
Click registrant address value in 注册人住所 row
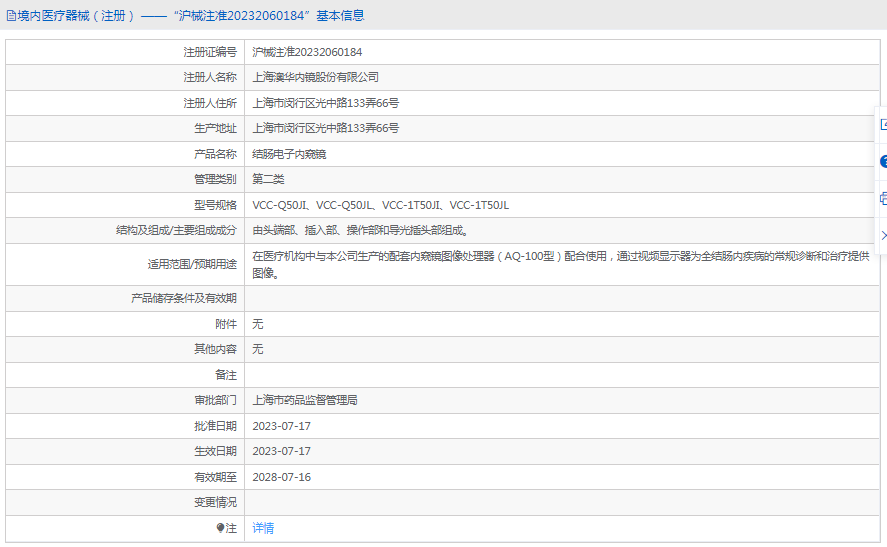[x=326, y=103]
